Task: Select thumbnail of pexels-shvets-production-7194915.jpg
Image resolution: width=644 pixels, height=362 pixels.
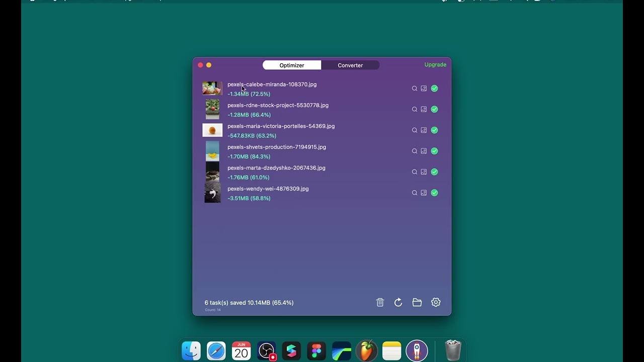Action: click(x=212, y=151)
